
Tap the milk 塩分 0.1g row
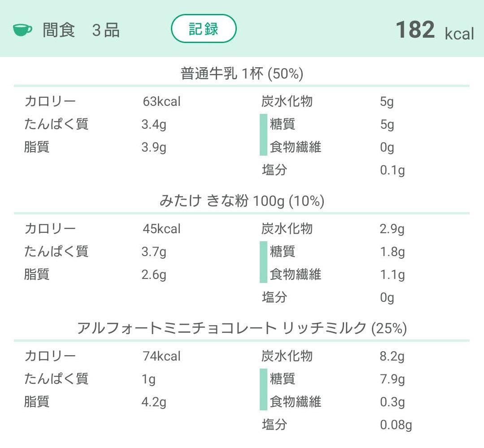(333, 170)
